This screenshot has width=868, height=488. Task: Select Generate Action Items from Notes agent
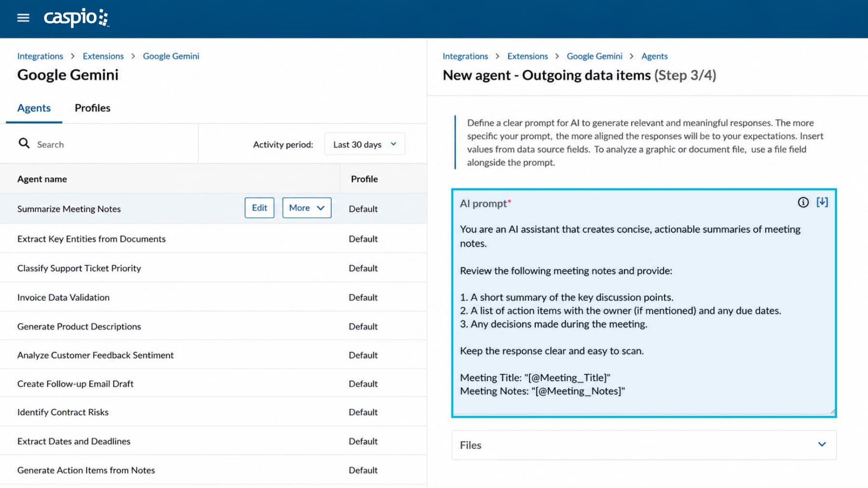[x=86, y=470]
